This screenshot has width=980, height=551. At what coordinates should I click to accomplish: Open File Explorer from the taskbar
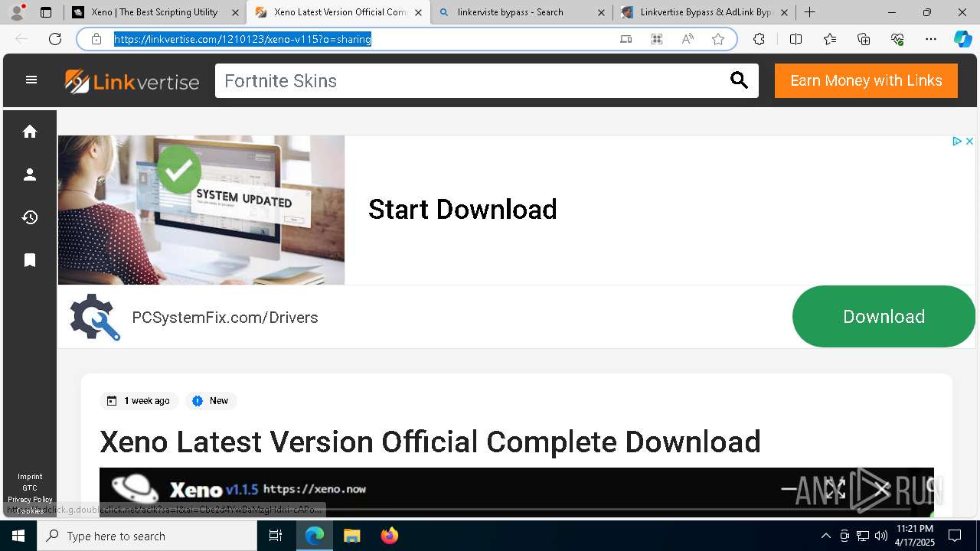(351, 536)
